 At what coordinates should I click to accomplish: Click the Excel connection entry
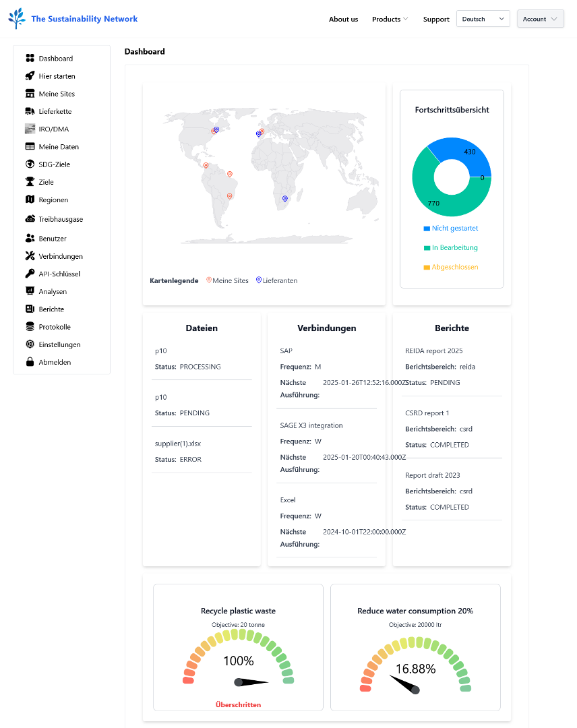[288, 500]
